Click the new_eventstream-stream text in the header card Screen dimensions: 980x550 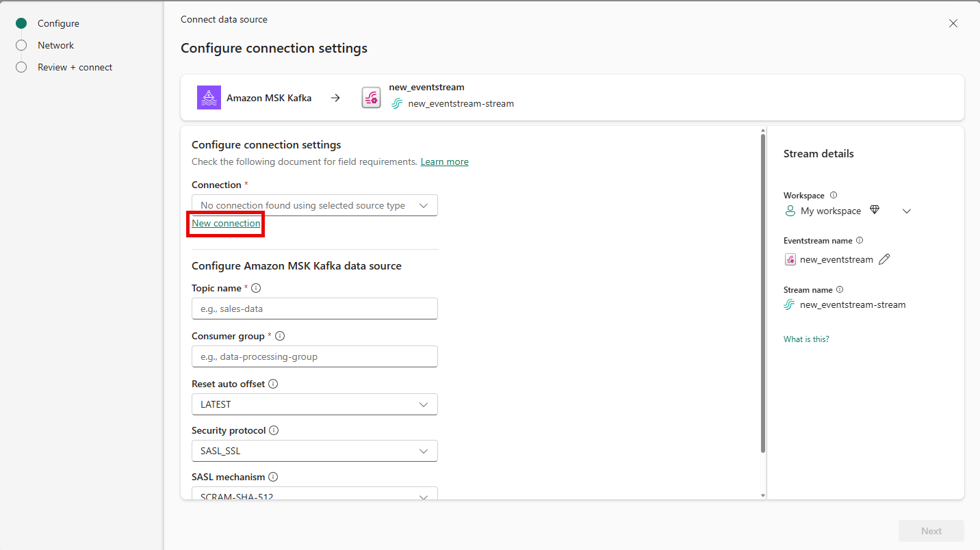pos(461,104)
